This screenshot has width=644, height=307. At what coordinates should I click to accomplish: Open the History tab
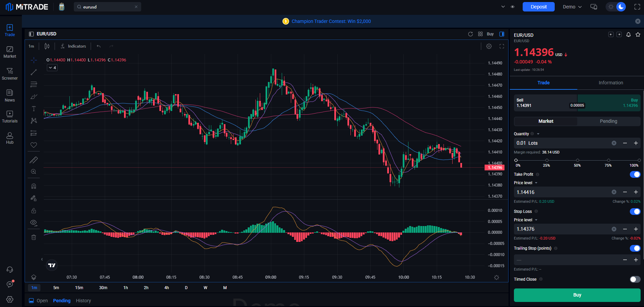tap(83, 301)
